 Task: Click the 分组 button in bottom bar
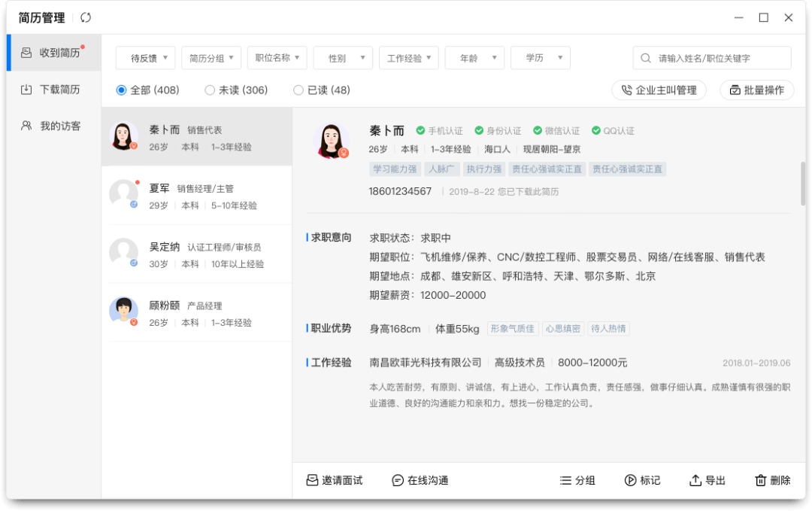(x=577, y=480)
